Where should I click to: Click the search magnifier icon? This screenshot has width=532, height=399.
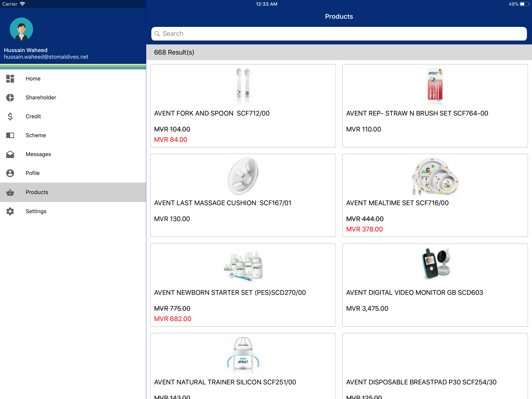click(157, 34)
